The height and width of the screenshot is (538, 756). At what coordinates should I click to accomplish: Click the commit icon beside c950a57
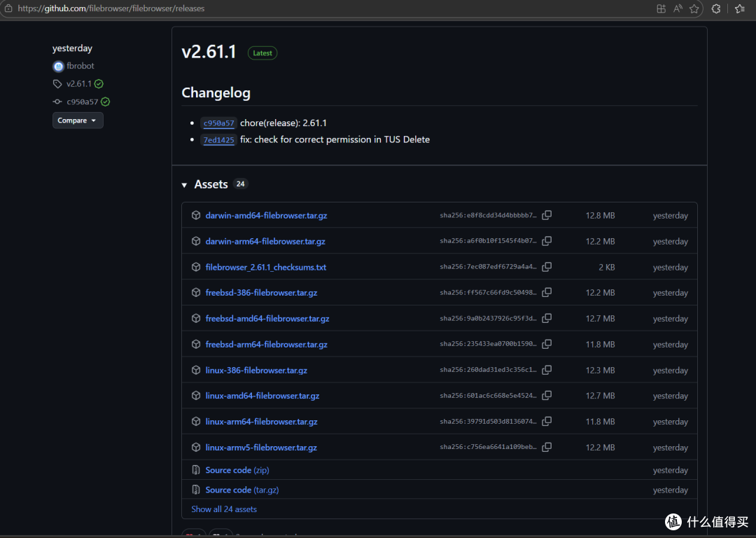pyautogui.click(x=57, y=102)
